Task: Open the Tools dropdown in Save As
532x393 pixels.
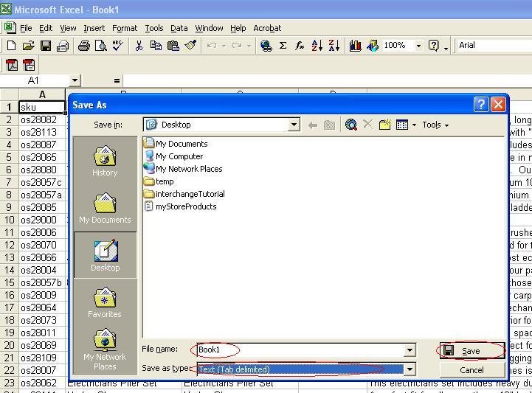Action: click(x=435, y=125)
